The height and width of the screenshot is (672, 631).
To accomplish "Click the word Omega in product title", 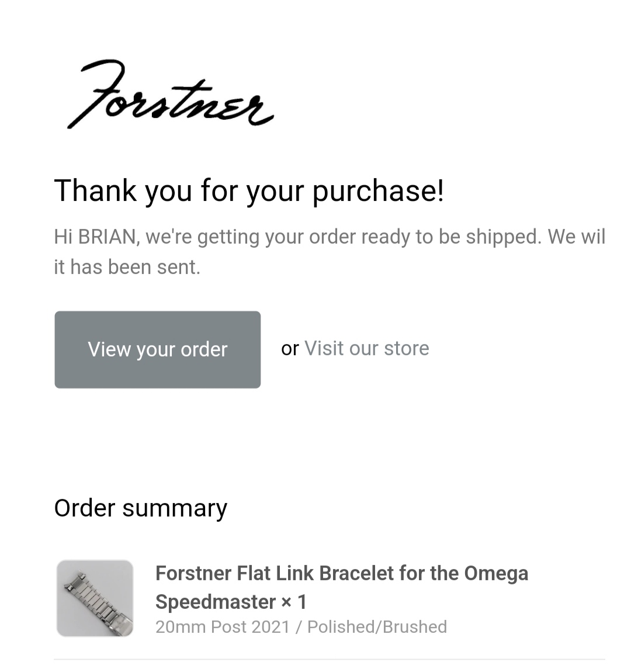I will click(496, 573).
